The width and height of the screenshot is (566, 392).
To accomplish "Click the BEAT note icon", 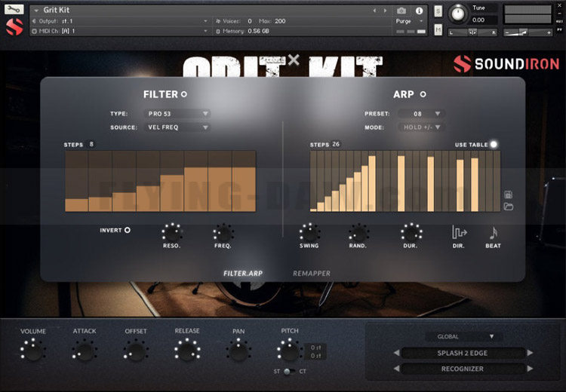I will (x=494, y=233).
